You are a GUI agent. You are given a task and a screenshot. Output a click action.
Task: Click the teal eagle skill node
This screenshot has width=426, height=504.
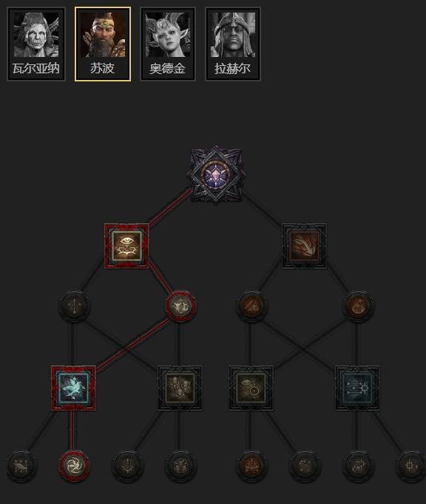pyautogui.click(x=73, y=389)
